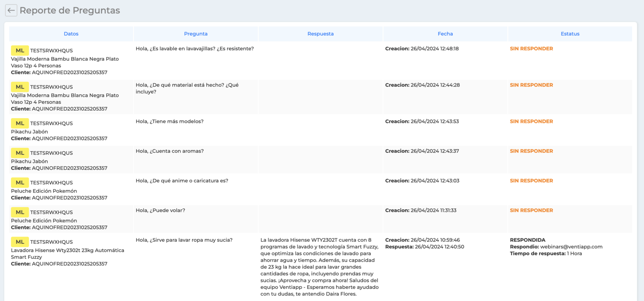The image size is (644, 301).
Task: Click the Estatus column header
Action: (x=570, y=34)
